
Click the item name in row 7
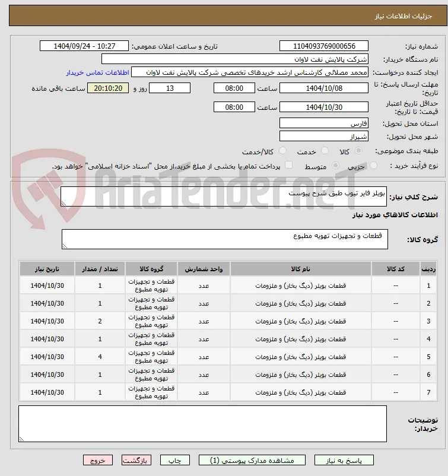point(300,392)
